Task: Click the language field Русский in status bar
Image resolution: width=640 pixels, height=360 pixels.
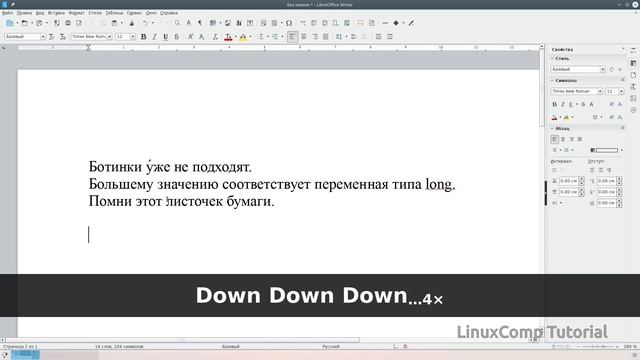Action: pyautogui.click(x=331, y=347)
